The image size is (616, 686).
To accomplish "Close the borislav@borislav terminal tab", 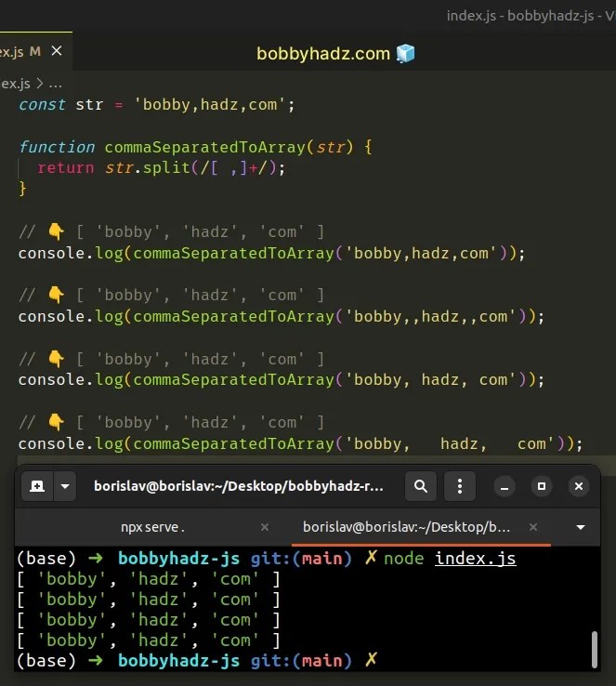I will [533, 527].
